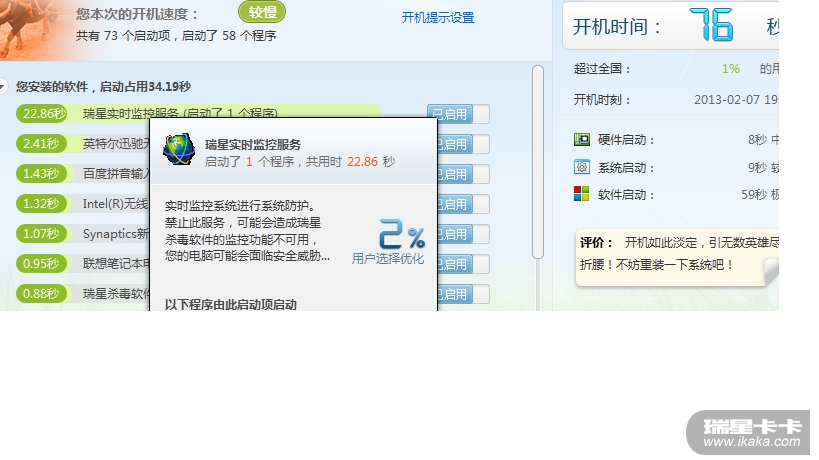Viewport: 819px width, 460px height.
Task: Click the 0.95秒 time badge
Action: pyautogui.click(x=41, y=264)
